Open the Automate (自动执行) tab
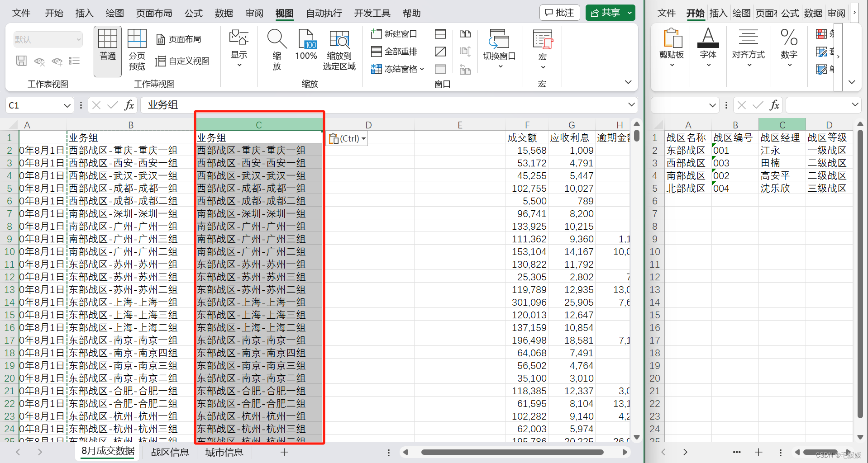 [x=324, y=13]
